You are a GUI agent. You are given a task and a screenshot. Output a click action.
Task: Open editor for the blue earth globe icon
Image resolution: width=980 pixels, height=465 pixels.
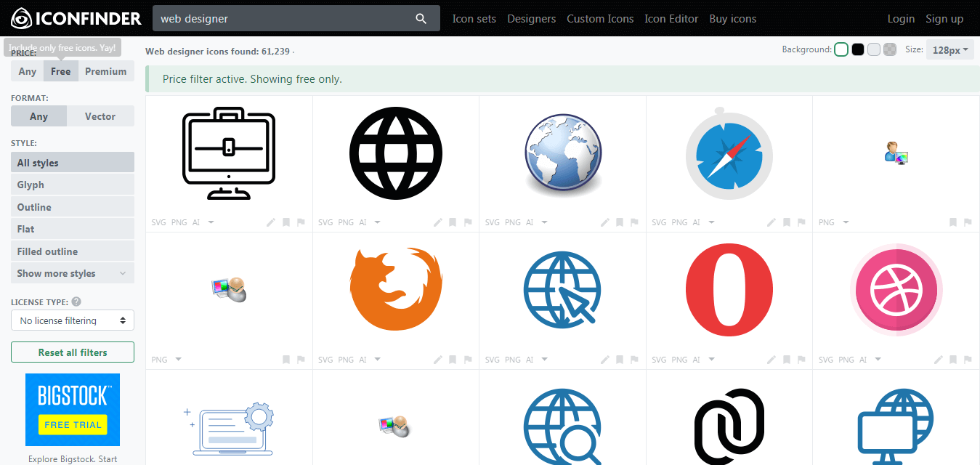point(605,222)
